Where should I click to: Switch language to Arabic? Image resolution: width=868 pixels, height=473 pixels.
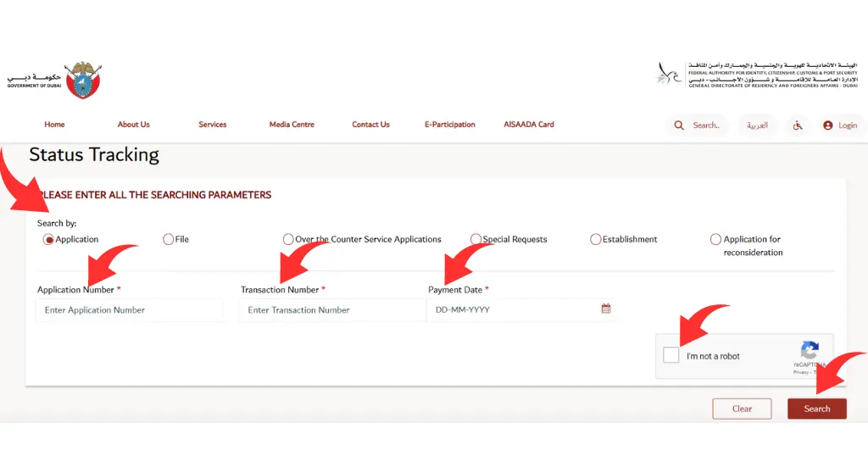757,125
